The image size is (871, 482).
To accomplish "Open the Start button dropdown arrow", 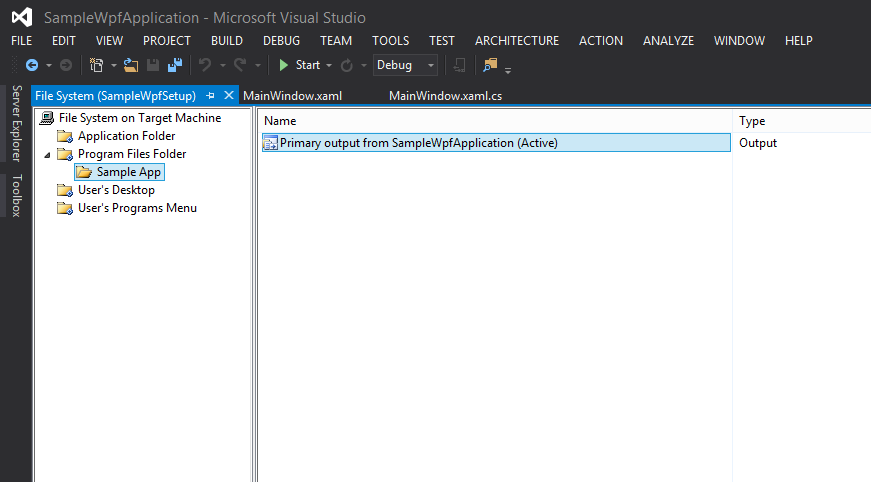I will tap(329, 66).
